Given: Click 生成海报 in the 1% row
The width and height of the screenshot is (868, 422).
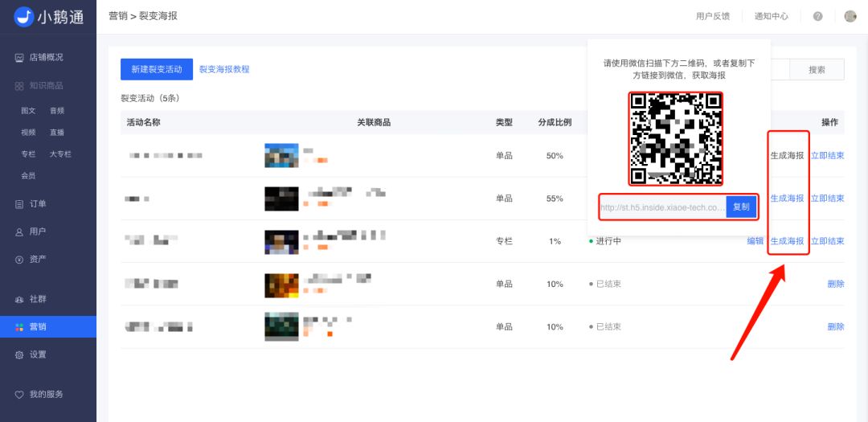Looking at the screenshot, I should [787, 241].
